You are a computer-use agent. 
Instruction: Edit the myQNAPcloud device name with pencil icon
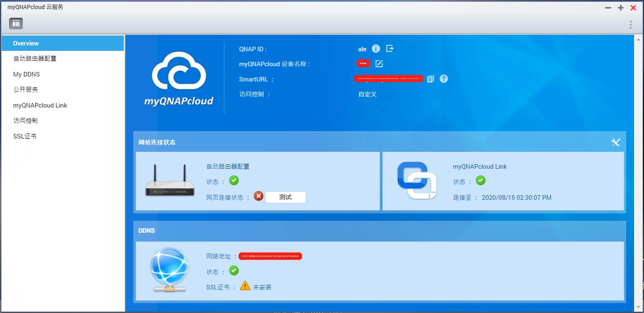[379, 64]
